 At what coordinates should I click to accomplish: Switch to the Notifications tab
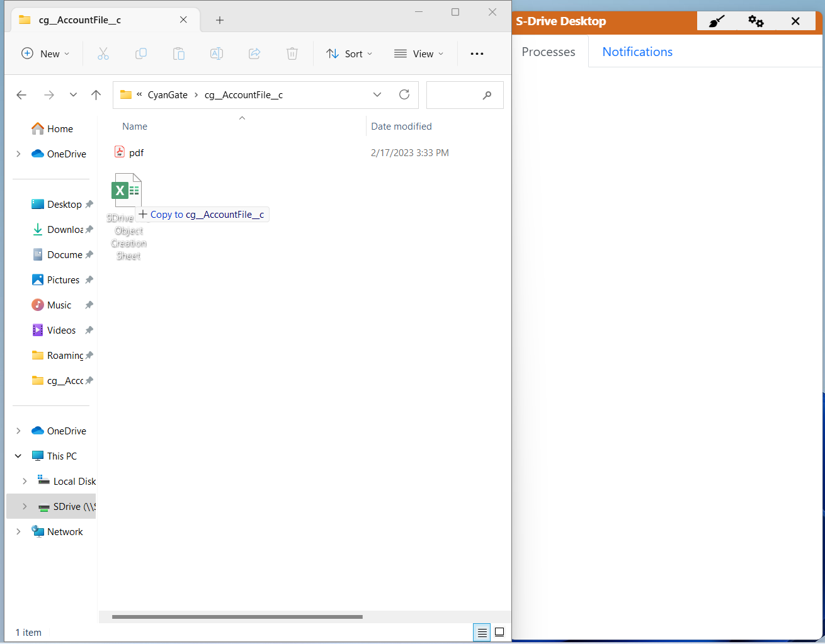point(637,52)
